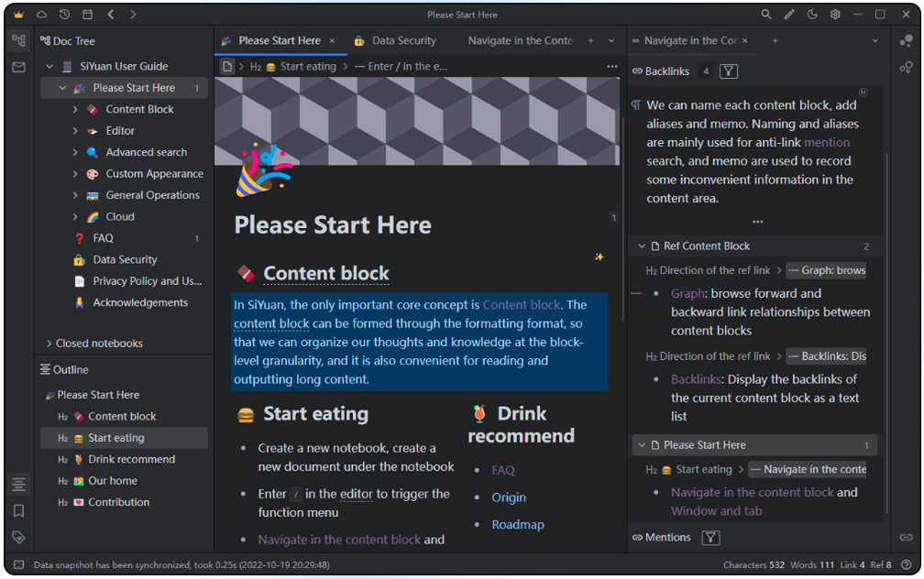Image resolution: width=924 pixels, height=579 pixels.
Task: Open Acknowledgements in the doc tree
Action: tap(140, 302)
